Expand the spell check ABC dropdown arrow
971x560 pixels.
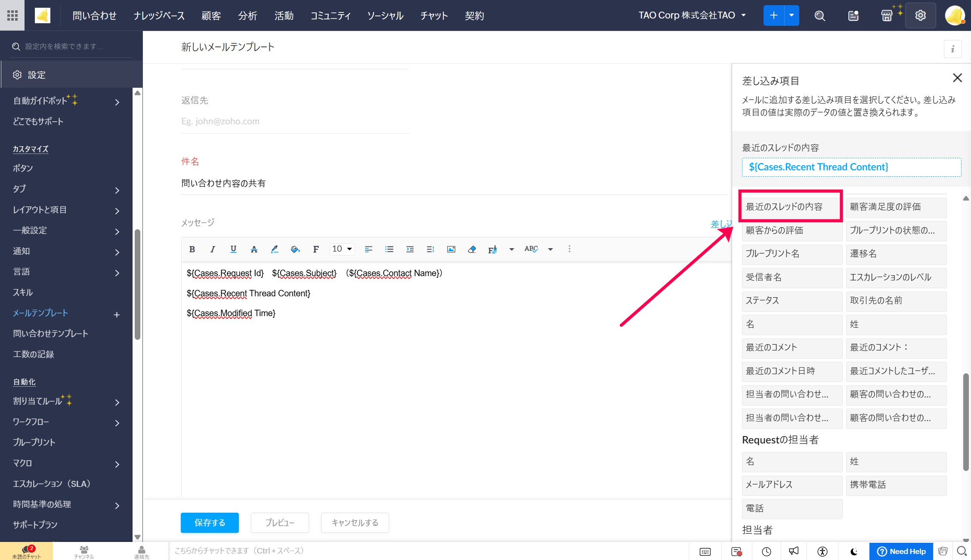coord(550,249)
